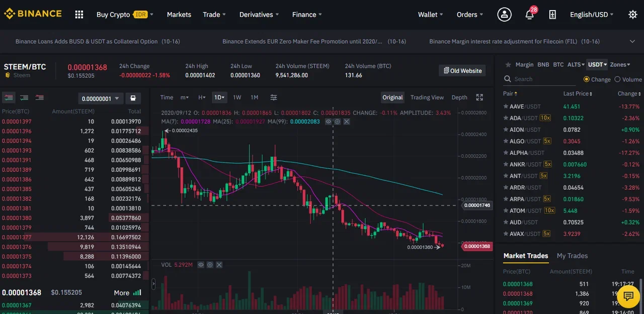This screenshot has width=644, height=314.
Task: Hide the MA indicators with the eye icon
Action: tap(328, 121)
